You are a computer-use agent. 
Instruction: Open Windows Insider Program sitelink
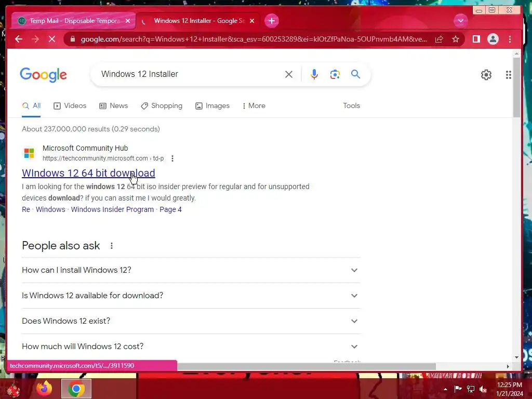pos(112,209)
